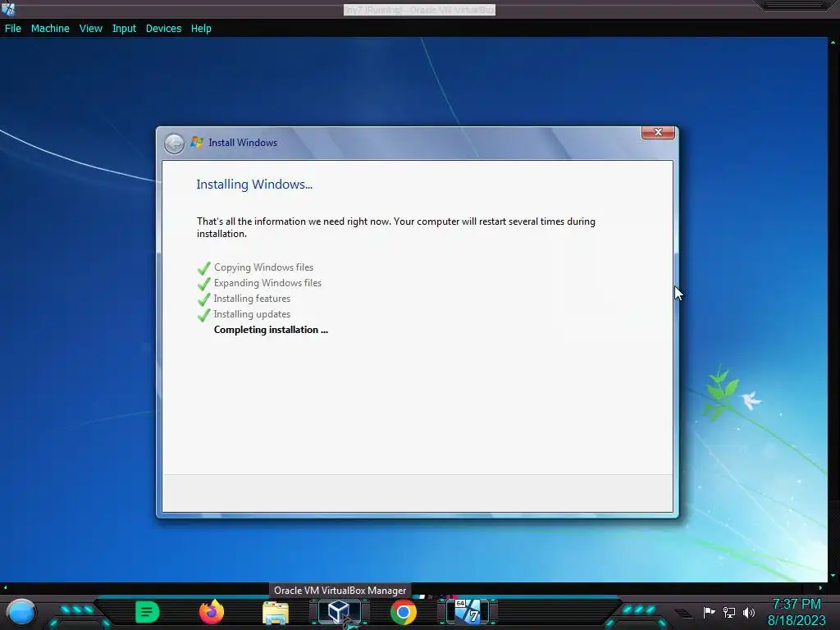The width and height of the screenshot is (840, 630).
Task: Click Completing installation ... step
Action: (x=271, y=330)
